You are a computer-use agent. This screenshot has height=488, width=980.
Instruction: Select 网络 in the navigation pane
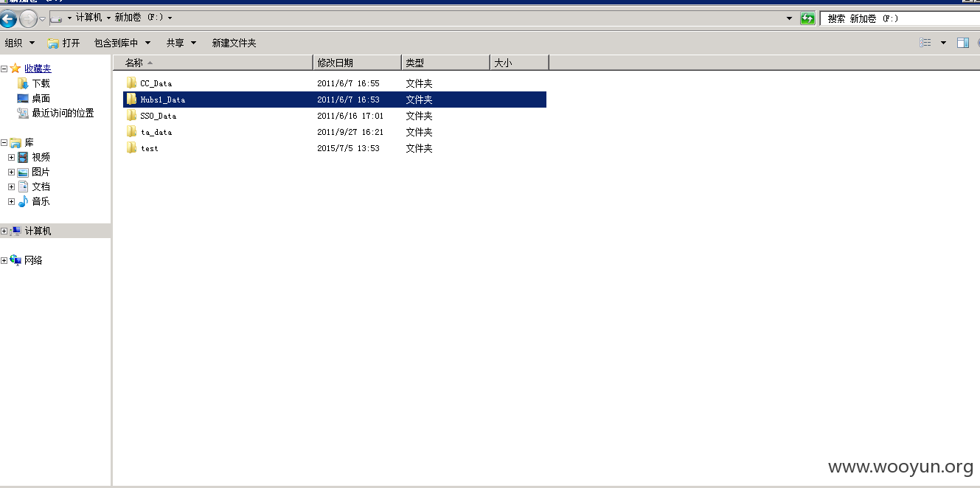33,260
